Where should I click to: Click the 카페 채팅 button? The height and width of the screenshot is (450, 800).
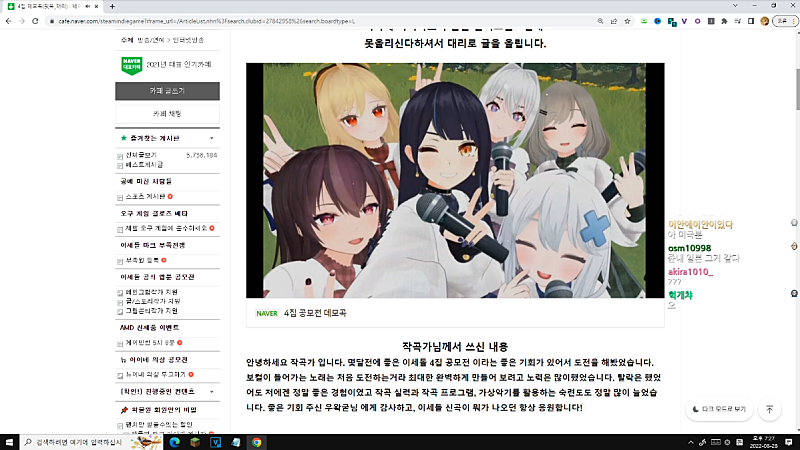[x=167, y=113]
